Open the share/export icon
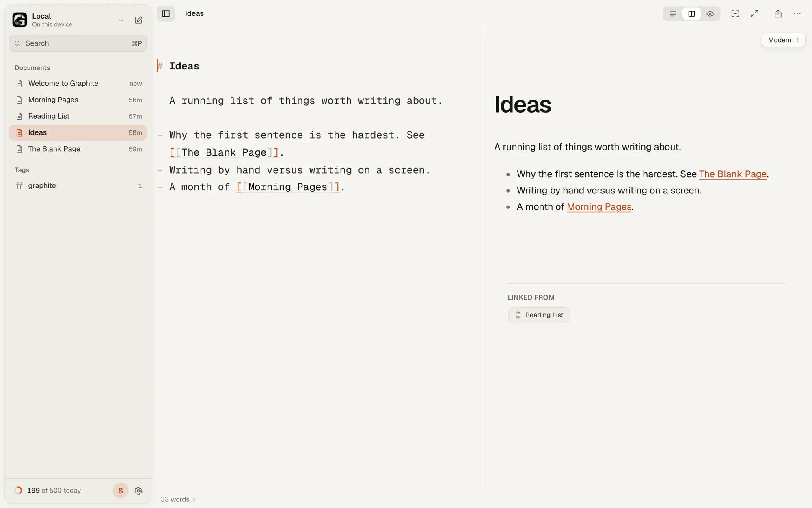The width and height of the screenshot is (812, 508). coord(778,14)
